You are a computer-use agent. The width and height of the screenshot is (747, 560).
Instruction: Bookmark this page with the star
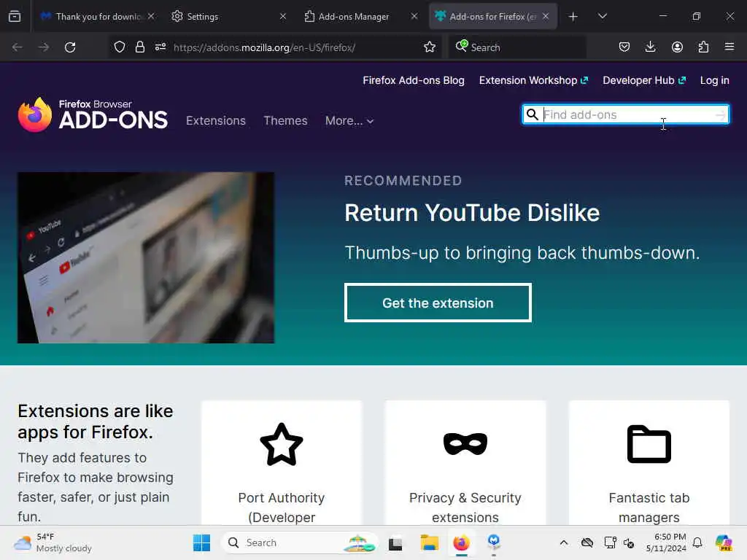[x=429, y=47]
